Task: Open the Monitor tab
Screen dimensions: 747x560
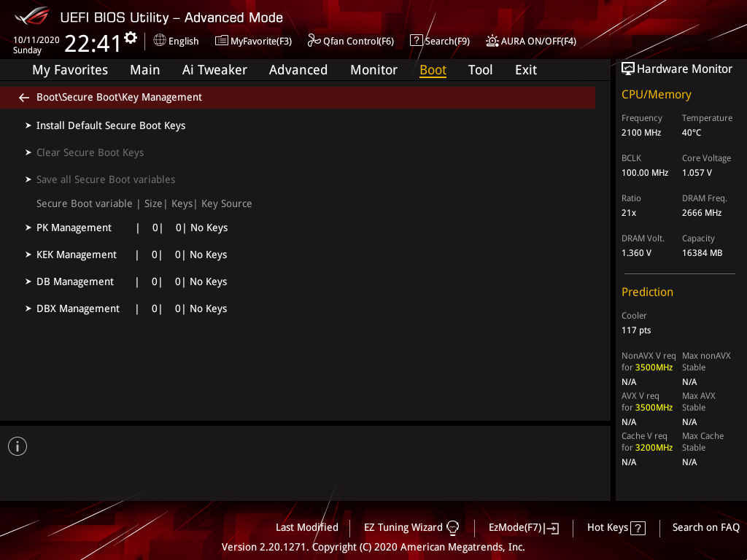Action: (x=374, y=70)
